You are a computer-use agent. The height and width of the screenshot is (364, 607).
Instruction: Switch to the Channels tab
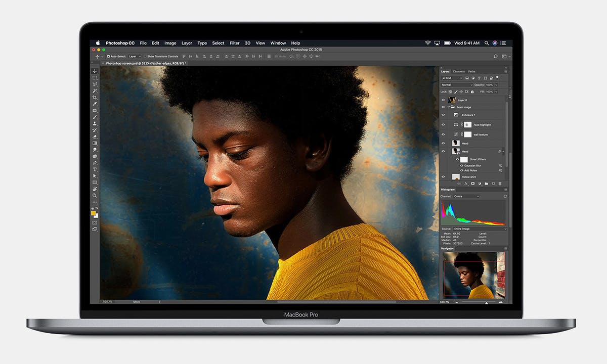click(x=459, y=71)
